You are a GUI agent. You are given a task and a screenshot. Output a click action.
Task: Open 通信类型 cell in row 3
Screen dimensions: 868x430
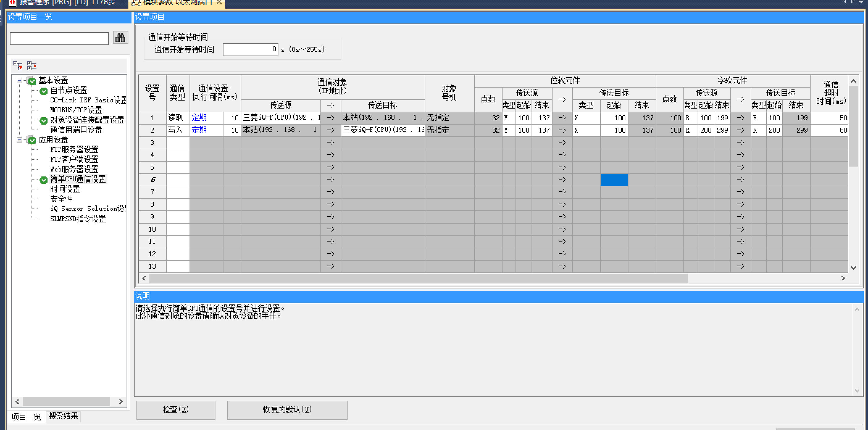pyautogui.click(x=177, y=143)
